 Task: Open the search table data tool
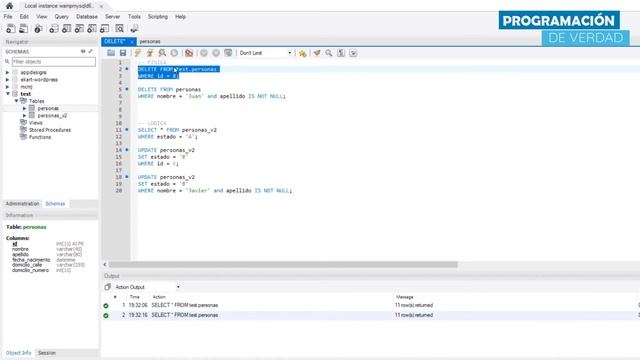click(119, 29)
